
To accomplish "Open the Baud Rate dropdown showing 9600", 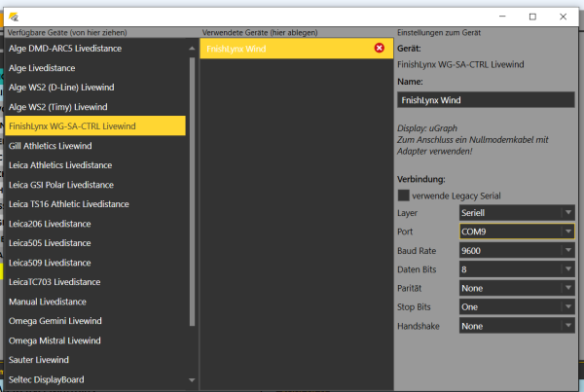I will tap(517, 251).
